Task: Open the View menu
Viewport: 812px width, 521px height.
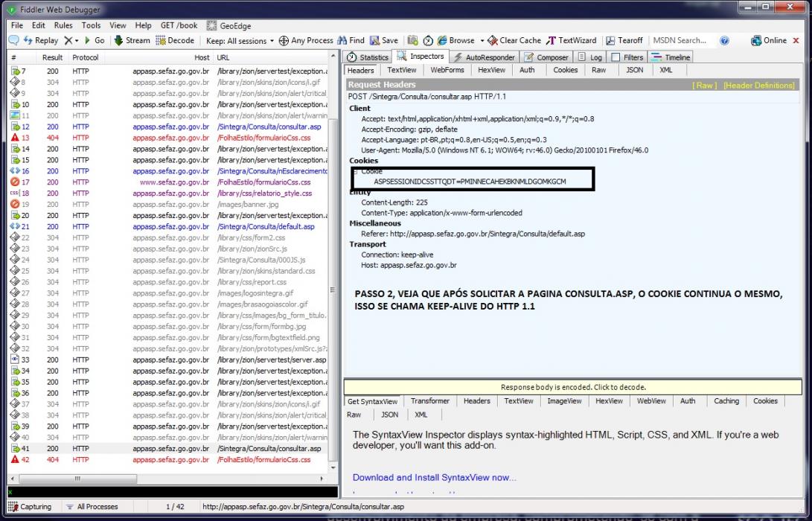Action: click(118, 25)
